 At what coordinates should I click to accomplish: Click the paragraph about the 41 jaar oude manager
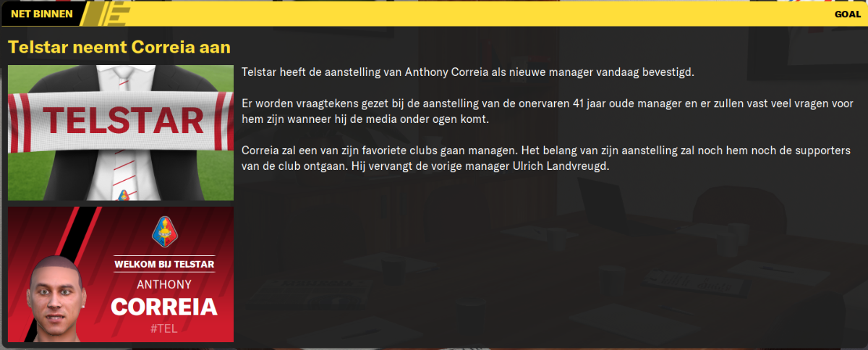click(x=548, y=112)
